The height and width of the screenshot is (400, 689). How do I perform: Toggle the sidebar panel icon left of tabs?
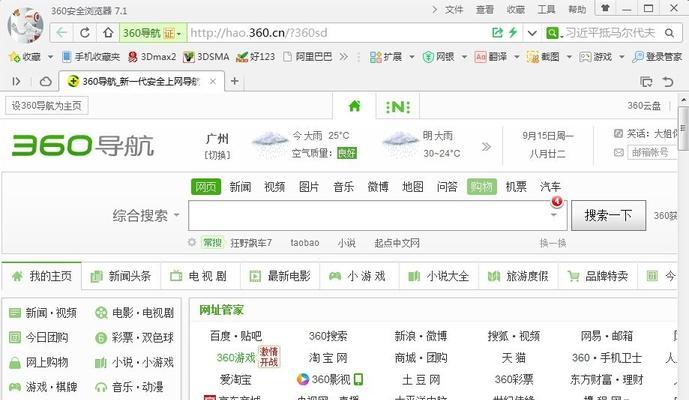16,81
